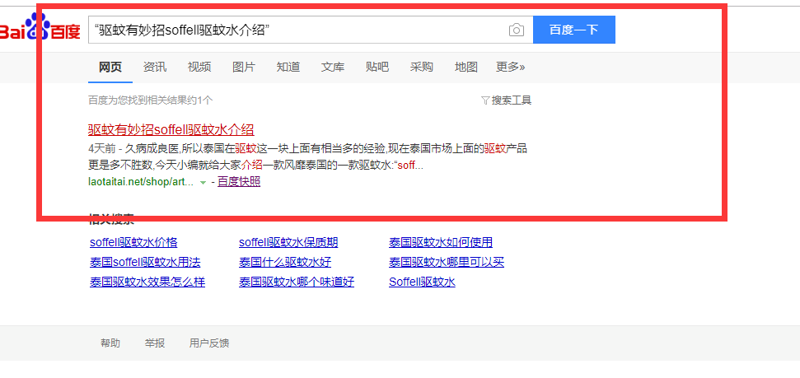Expand the 更多» menu

(510, 67)
